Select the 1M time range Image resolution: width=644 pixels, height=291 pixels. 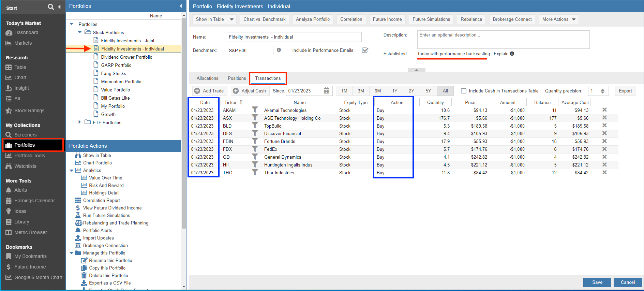click(344, 91)
